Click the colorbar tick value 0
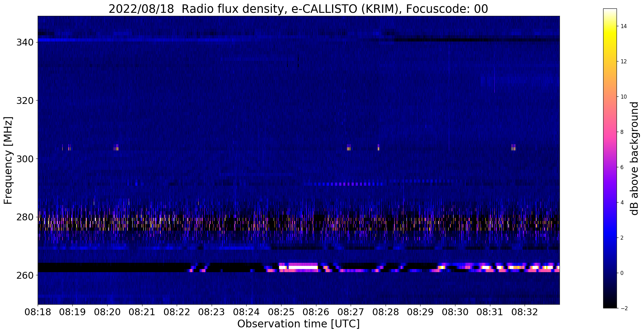Image resolution: width=644 pixels, height=333 pixels. point(622,273)
